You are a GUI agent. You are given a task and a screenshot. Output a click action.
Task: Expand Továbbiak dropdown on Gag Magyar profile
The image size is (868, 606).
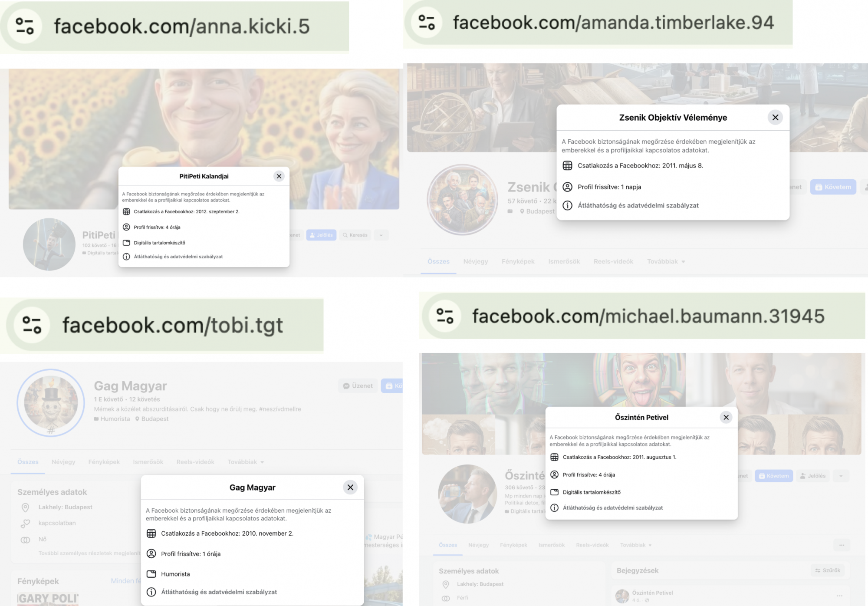pyautogui.click(x=246, y=462)
